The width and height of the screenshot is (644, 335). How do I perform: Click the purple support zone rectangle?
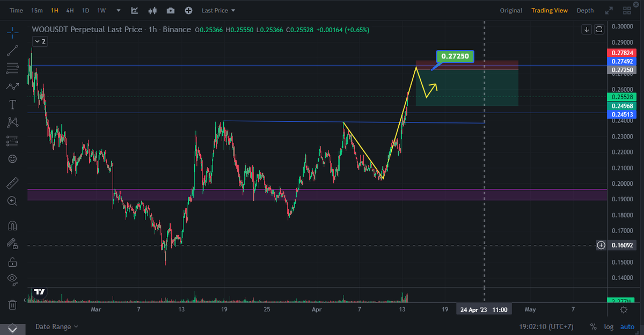[317, 194]
